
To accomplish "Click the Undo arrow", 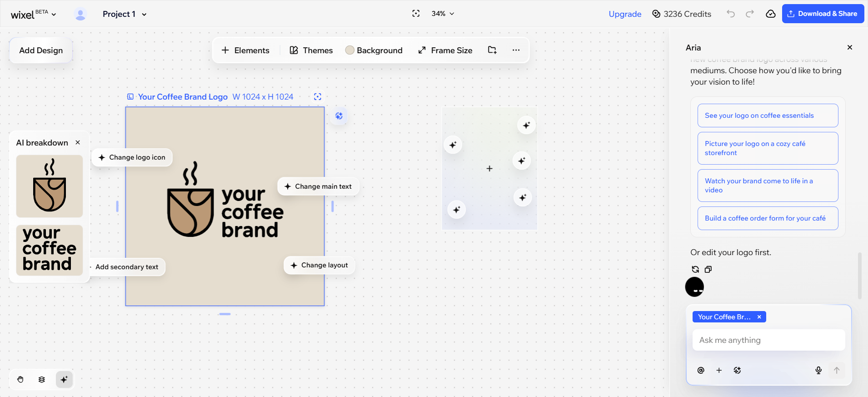I will coord(731,14).
